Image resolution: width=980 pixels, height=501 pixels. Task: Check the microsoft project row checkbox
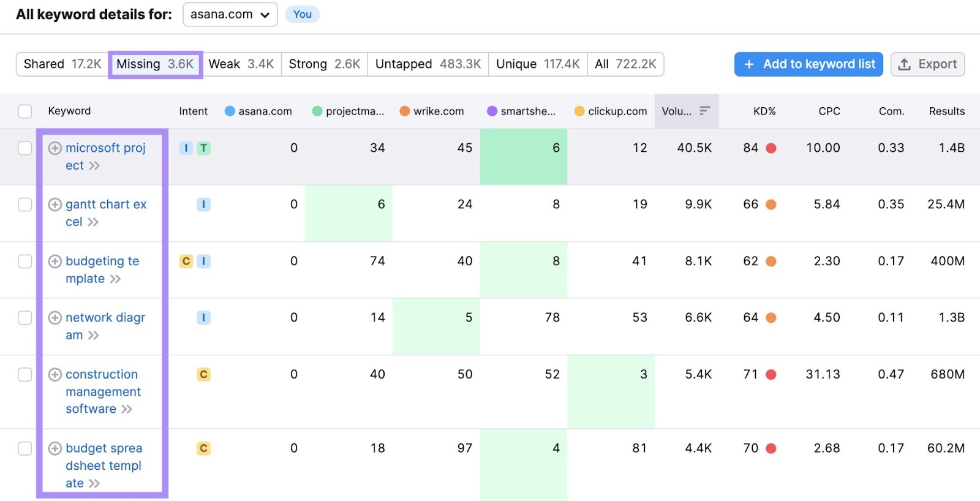click(x=25, y=148)
